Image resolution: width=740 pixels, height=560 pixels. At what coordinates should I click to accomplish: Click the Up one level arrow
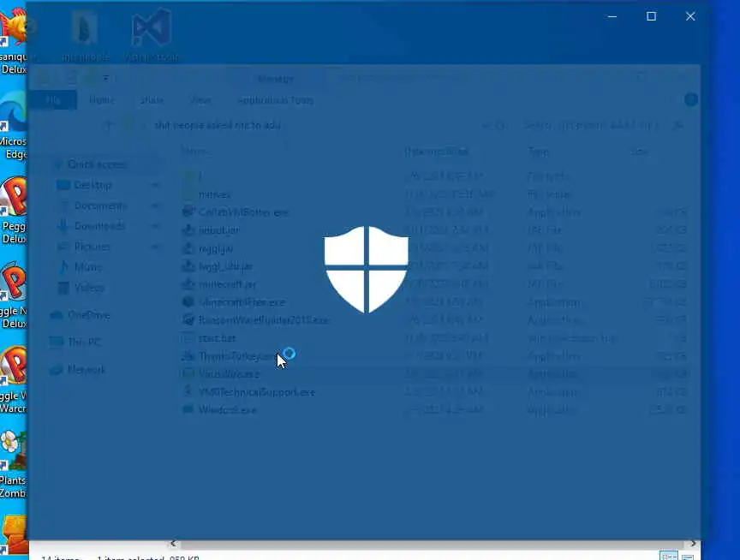(109, 125)
